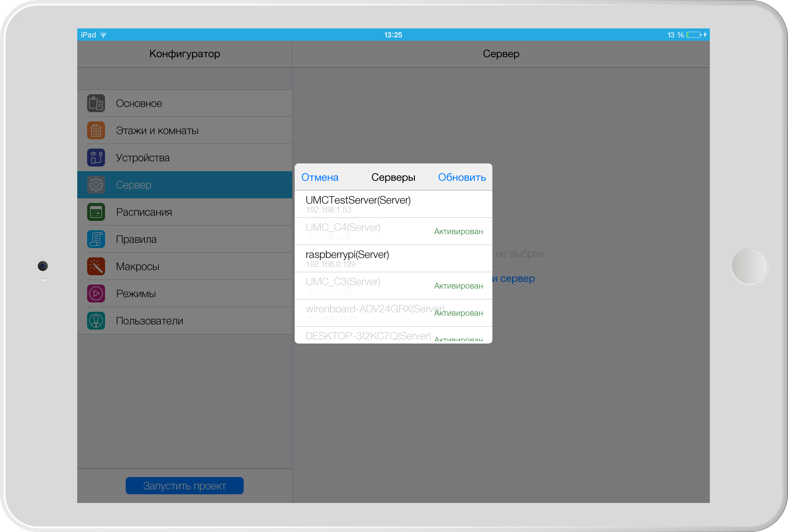Click the Сервер gear icon
The image size is (788, 532).
click(x=96, y=185)
